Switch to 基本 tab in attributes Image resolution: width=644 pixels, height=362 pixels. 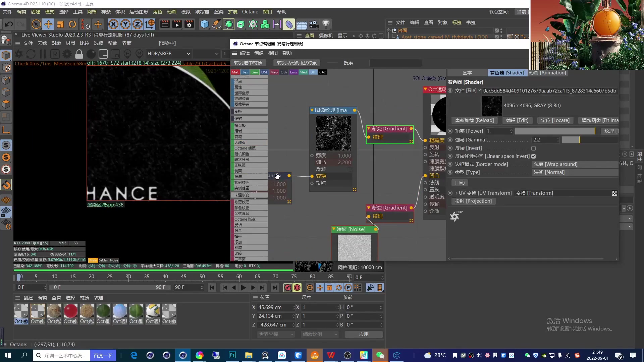pyautogui.click(x=467, y=73)
